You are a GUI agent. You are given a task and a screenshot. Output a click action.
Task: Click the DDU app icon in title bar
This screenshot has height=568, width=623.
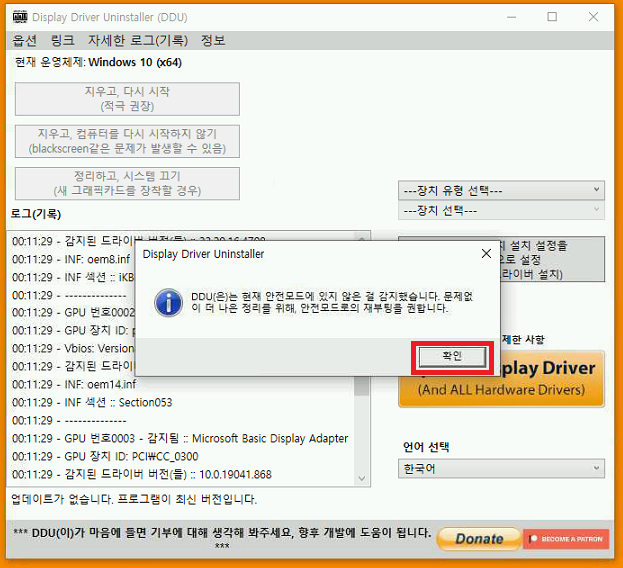pos(20,17)
